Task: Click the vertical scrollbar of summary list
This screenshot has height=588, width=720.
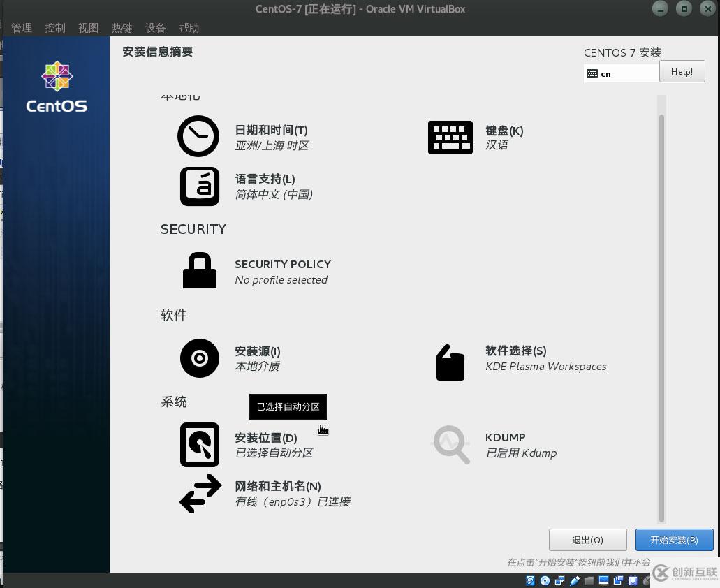Action: (x=661, y=317)
